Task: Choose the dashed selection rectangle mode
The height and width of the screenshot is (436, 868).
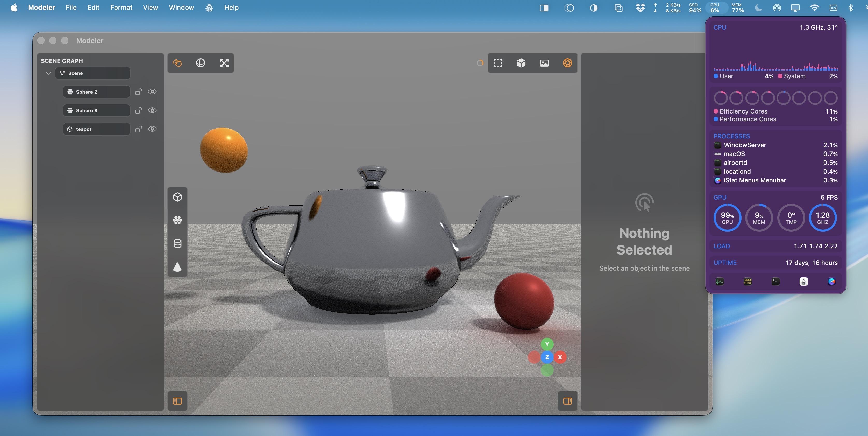Action: (x=498, y=63)
